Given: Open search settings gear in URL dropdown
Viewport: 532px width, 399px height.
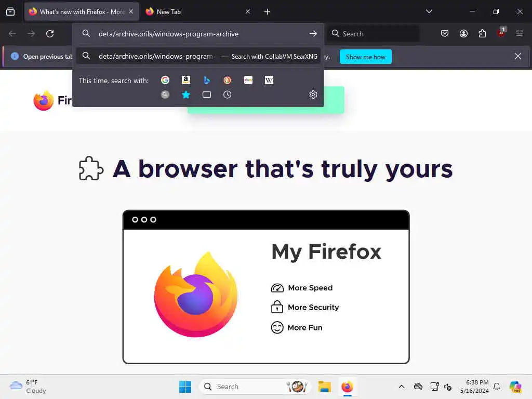Looking at the screenshot, I should click(x=313, y=95).
